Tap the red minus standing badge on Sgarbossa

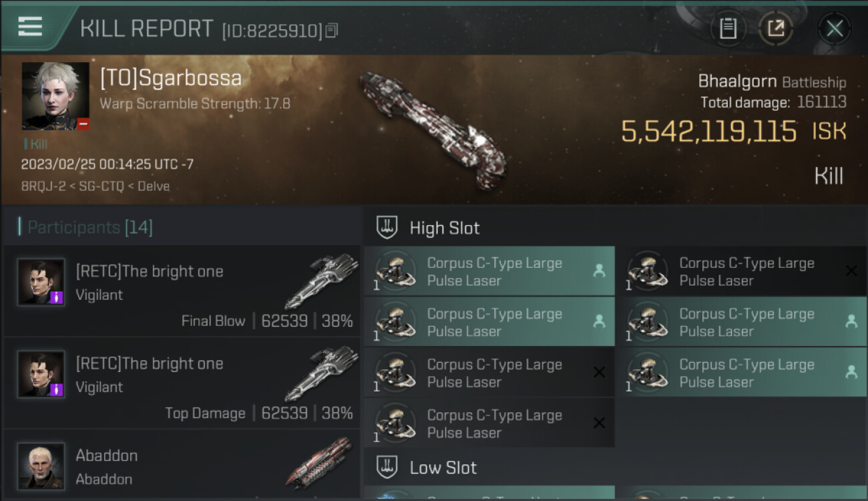83,124
